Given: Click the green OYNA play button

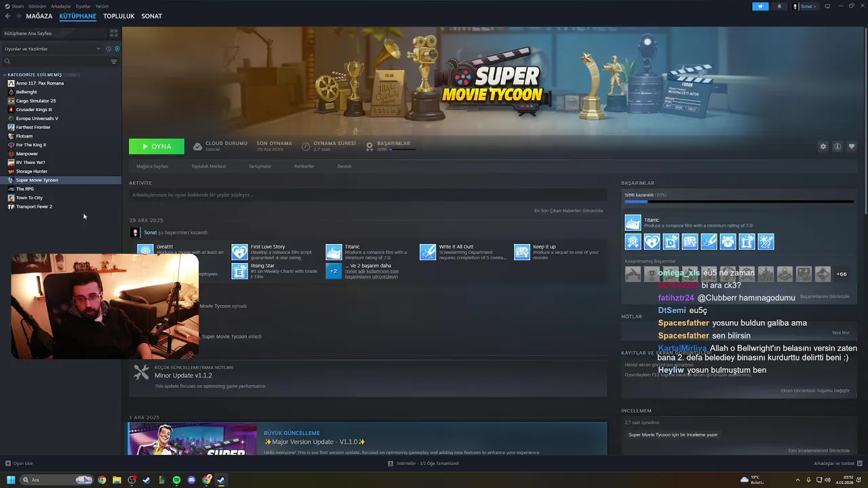Looking at the screenshot, I should (157, 146).
